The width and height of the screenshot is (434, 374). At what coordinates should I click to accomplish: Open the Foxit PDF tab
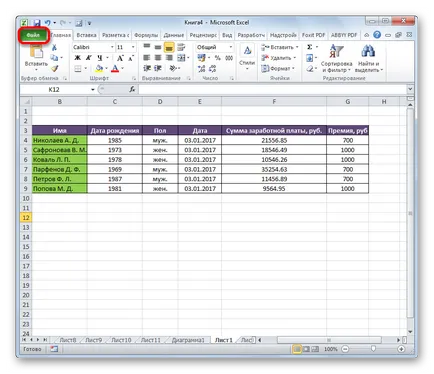click(x=313, y=35)
